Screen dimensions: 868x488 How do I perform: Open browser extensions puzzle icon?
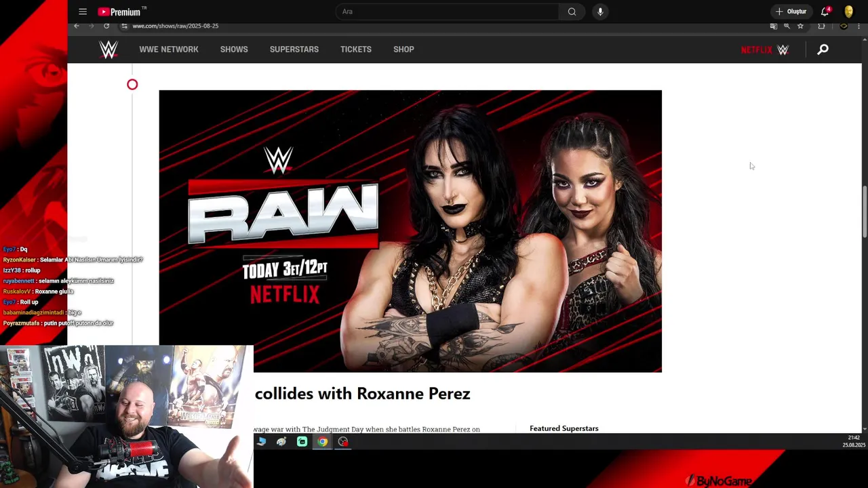pyautogui.click(x=821, y=26)
